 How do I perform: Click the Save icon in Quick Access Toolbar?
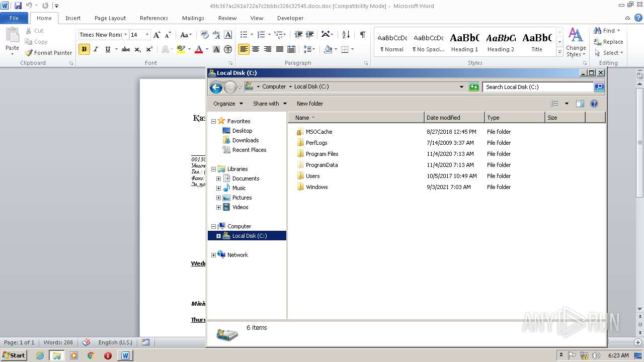click(x=18, y=6)
